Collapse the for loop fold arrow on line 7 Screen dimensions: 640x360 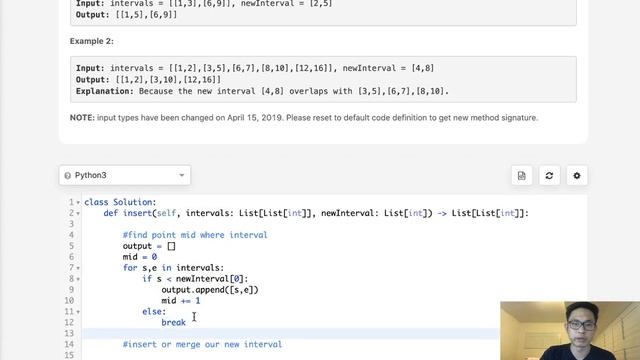coord(78,268)
